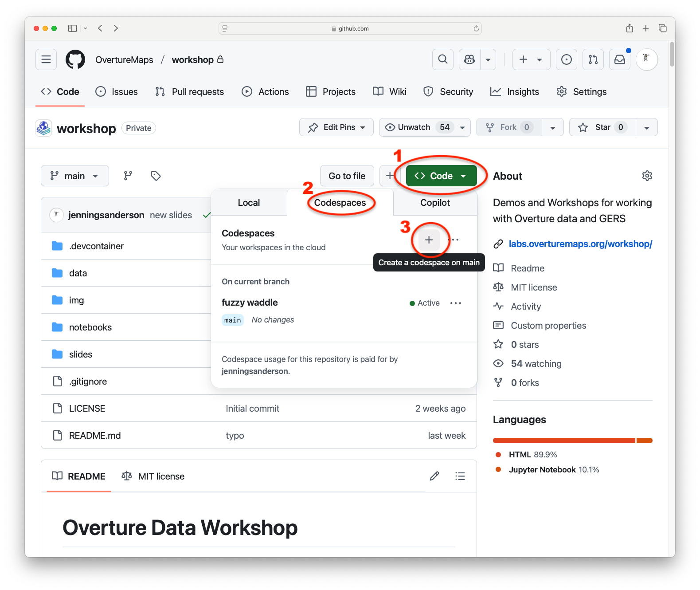Open the '54 watching' link

(536, 364)
